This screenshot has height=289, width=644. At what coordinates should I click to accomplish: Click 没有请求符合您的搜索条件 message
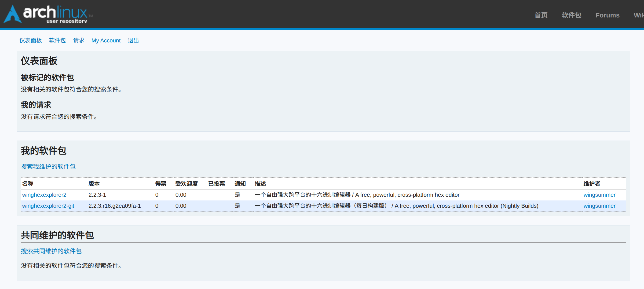[59, 116]
